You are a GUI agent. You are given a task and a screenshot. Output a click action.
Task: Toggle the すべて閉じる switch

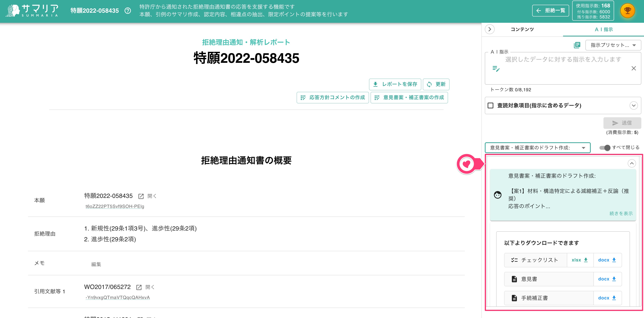pos(605,148)
